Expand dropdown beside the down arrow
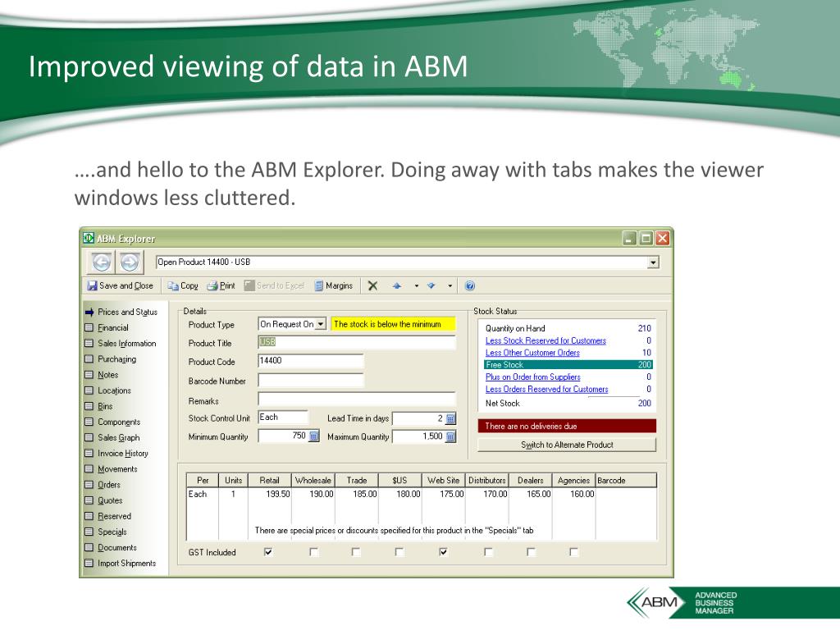The height and width of the screenshot is (630, 840). [450, 286]
